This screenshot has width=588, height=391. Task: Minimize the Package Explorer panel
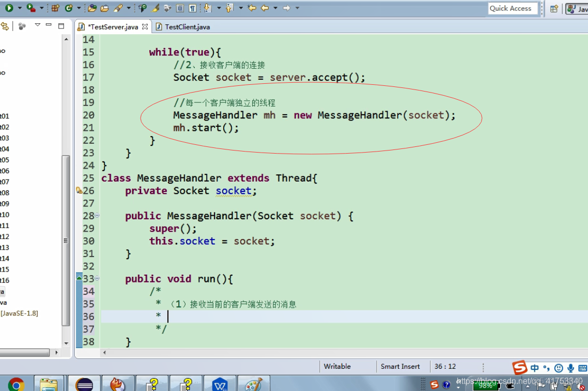pos(49,25)
